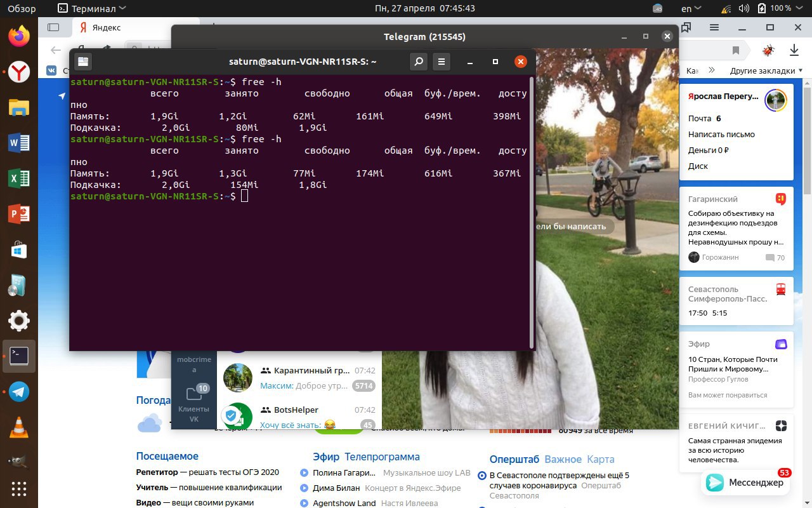812x508 pixels.
Task: Open the Windows store dock icon
Action: [19, 250]
